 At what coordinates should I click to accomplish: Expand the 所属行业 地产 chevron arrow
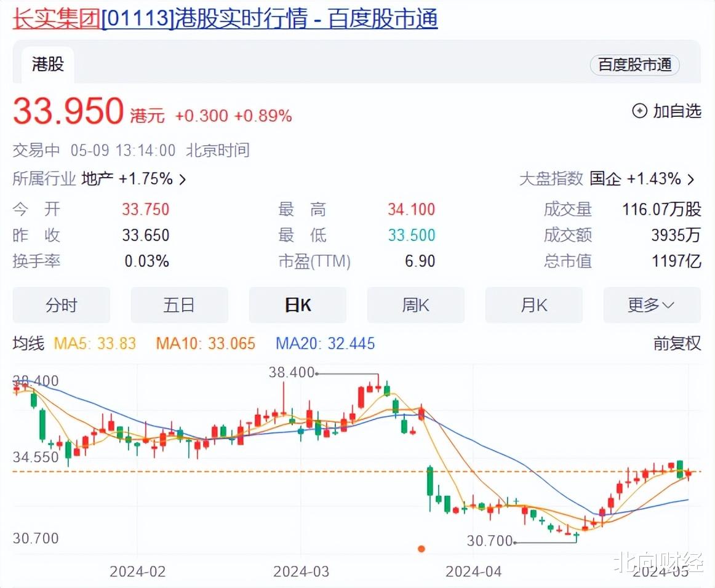click(x=183, y=179)
